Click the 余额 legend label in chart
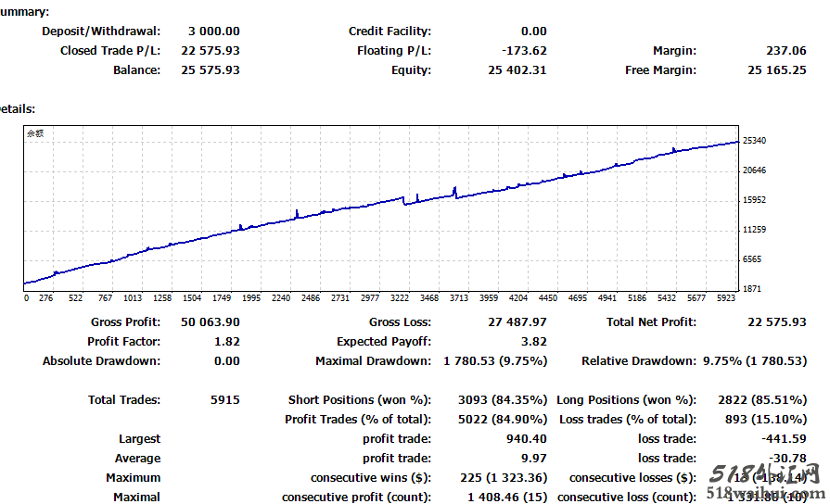This screenshot has height=504, width=830. 34,134
